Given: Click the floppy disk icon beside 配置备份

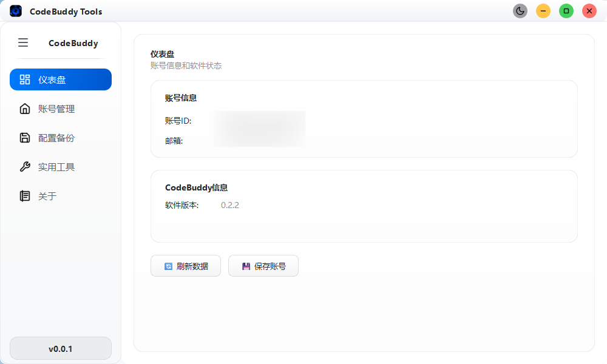Looking at the screenshot, I should point(25,138).
